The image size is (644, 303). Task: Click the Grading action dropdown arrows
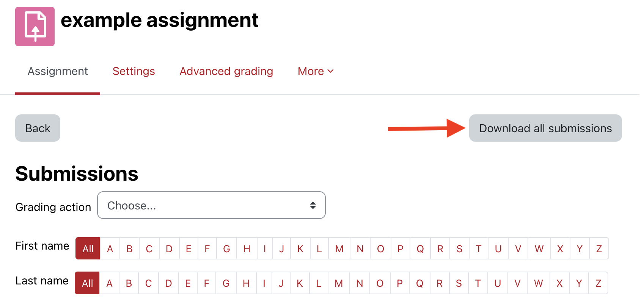tap(313, 205)
